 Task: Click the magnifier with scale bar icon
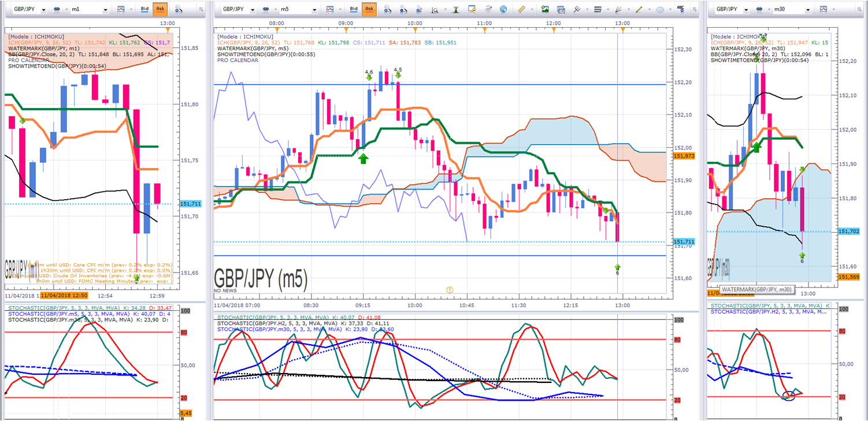[x=435, y=9]
